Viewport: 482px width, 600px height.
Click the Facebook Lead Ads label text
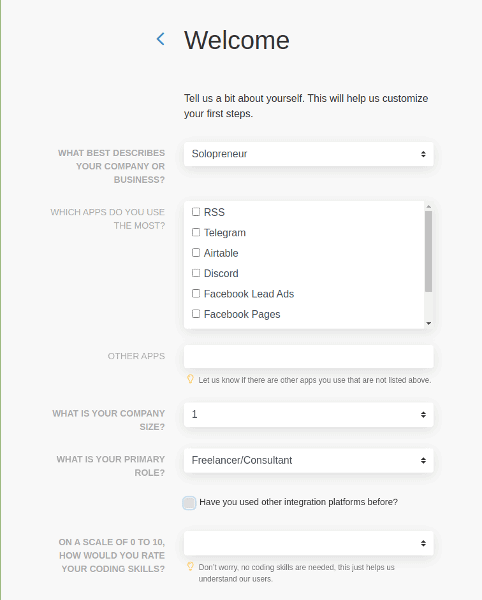(x=249, y=294)
